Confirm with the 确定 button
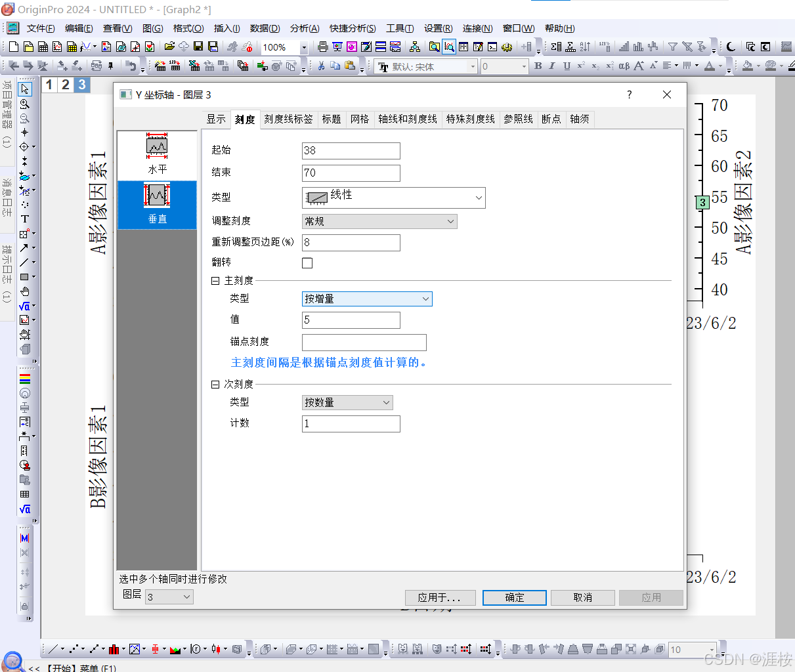Image resolution: width=795 pixels, height=672 pixels. coord(515,597)
